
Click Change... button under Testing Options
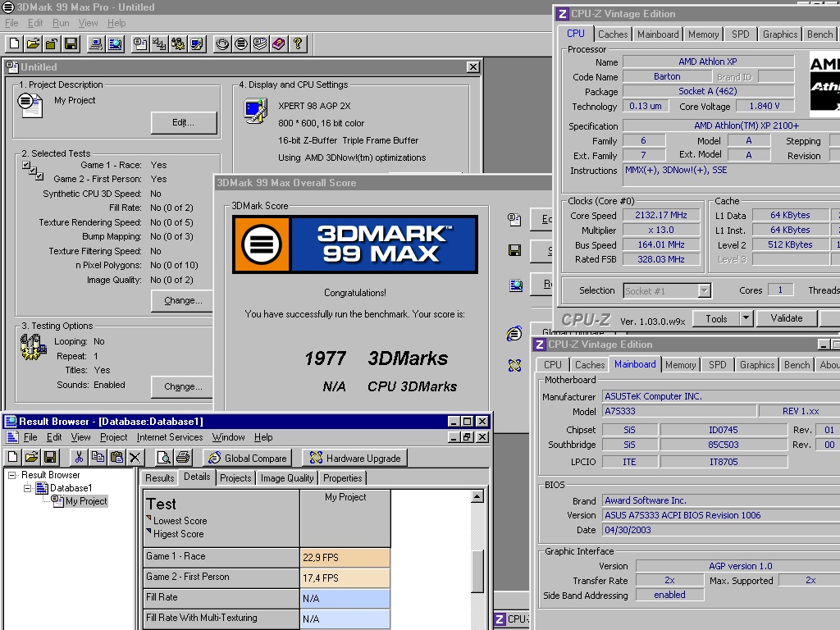[184, 387]
